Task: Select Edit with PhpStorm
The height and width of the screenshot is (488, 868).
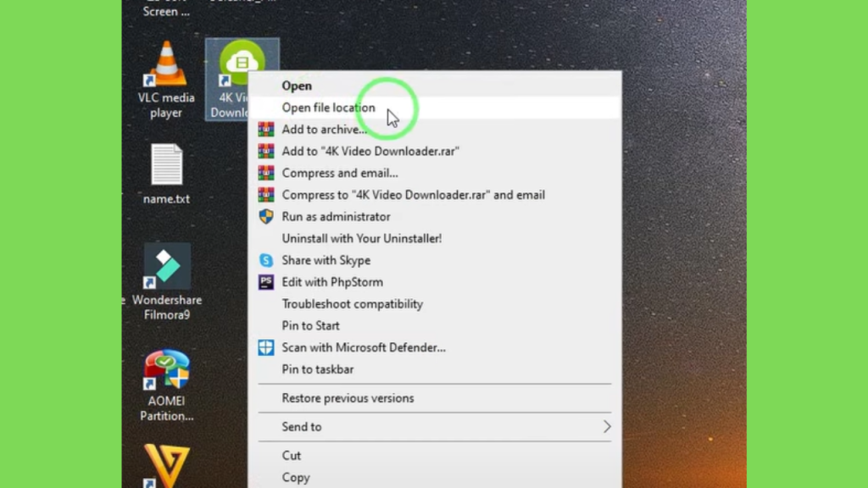Action: click(435, 282)
